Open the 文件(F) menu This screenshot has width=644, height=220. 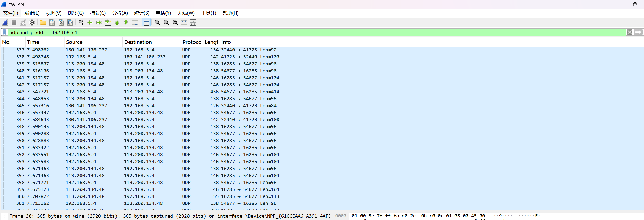11,13
